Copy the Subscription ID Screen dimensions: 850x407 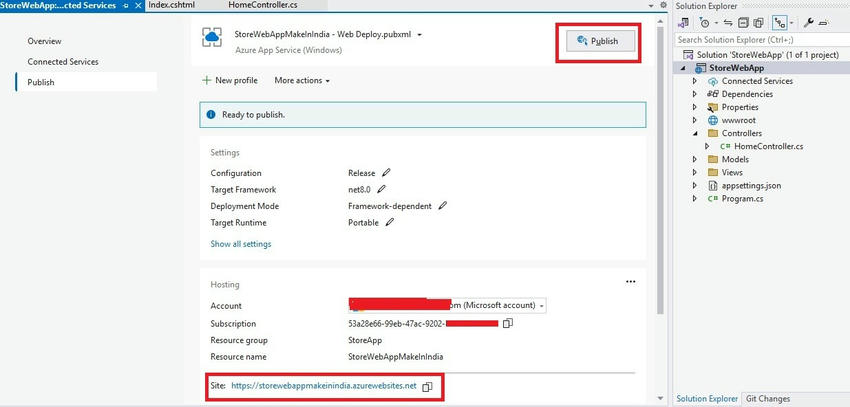[507, 324]
